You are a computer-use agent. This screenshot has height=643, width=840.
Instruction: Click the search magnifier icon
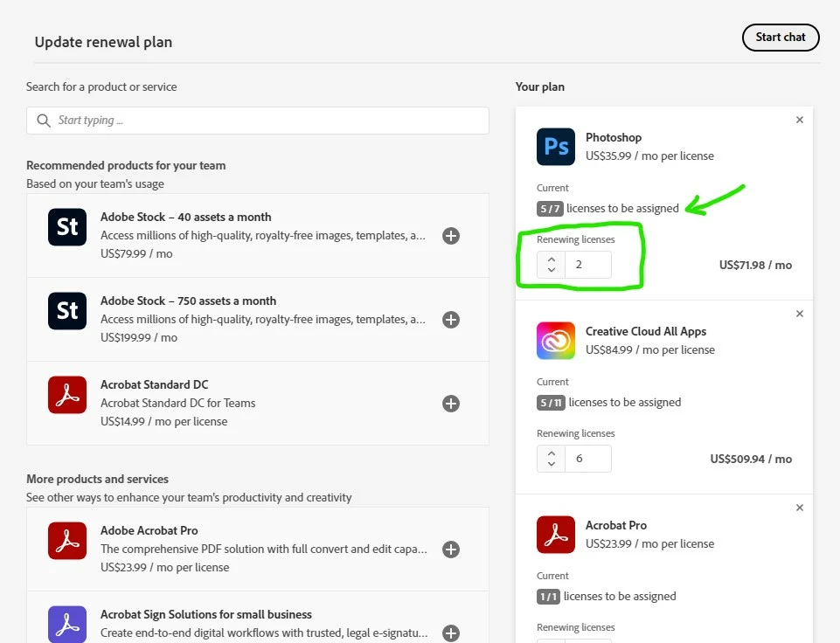(44, 121)
